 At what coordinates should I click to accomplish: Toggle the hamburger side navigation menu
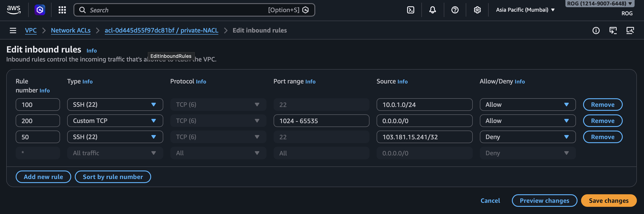coord(13,31)
